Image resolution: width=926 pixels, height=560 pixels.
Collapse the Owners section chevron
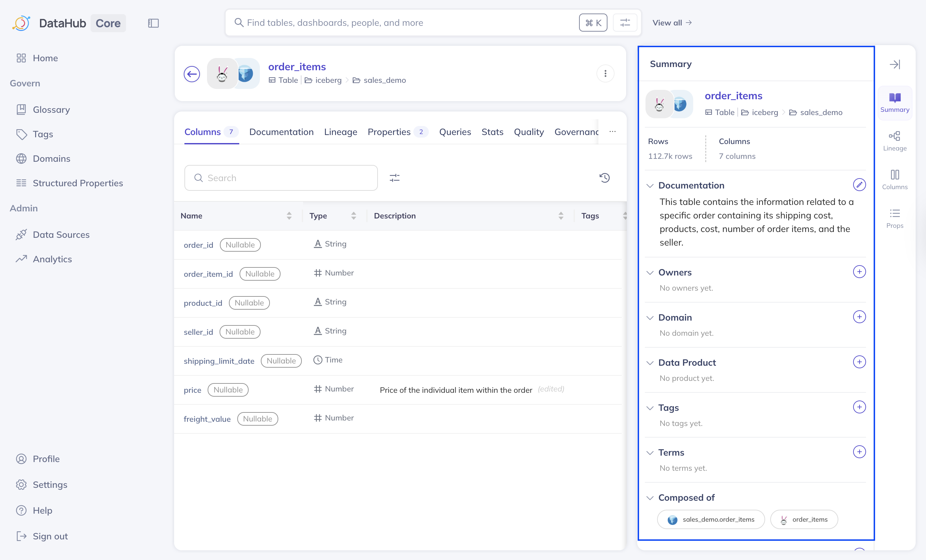[650, 272]
